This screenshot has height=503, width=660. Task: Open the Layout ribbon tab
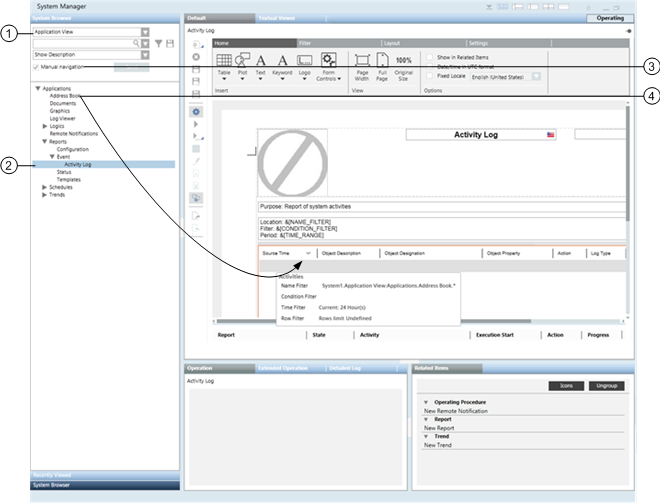point(391,43)
